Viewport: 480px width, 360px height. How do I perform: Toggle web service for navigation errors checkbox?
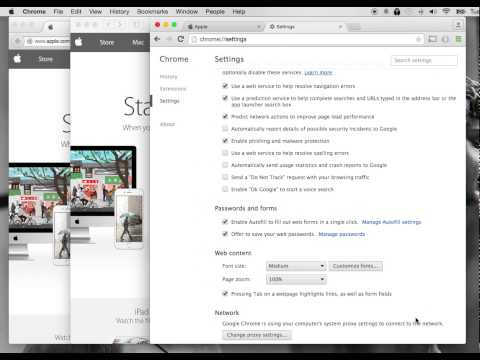(225, 86)
